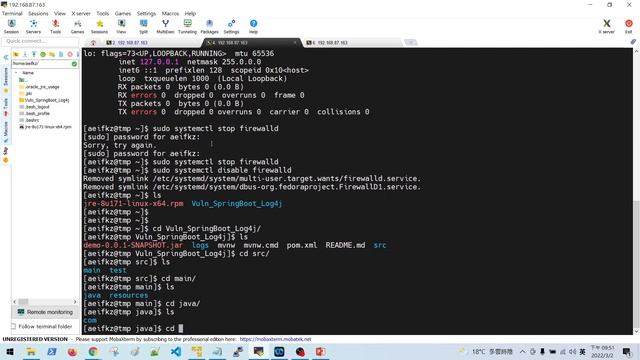This screenshot has width=640, height=360.
Task: Open the View menu
Action: 60,13
